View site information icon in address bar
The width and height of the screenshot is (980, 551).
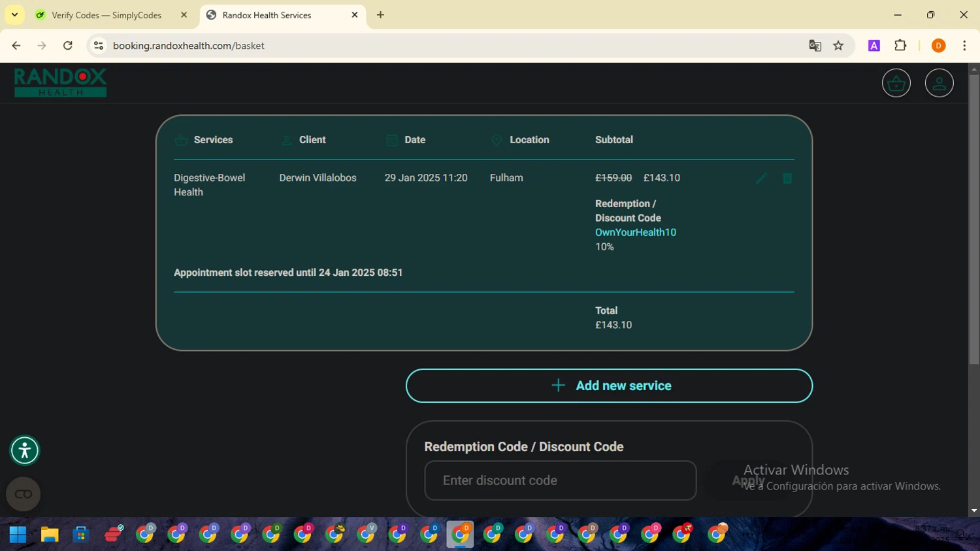click(x=99, y=46)
